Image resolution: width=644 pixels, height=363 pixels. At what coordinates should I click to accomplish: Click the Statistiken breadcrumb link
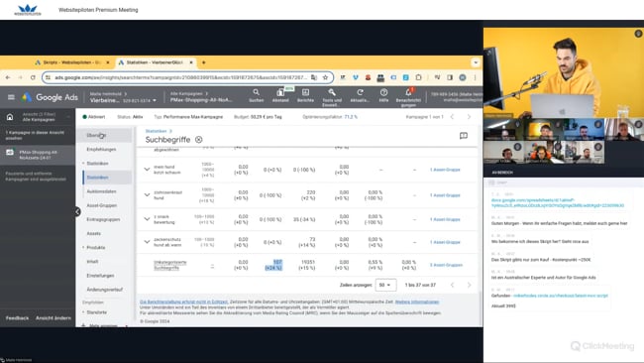[x=156, y=131]
